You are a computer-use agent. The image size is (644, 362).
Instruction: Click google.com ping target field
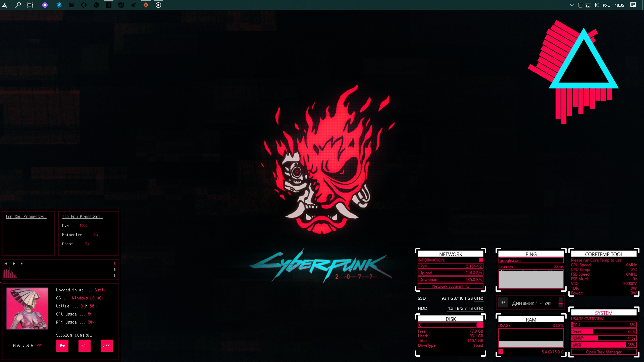tap(531, 260)
